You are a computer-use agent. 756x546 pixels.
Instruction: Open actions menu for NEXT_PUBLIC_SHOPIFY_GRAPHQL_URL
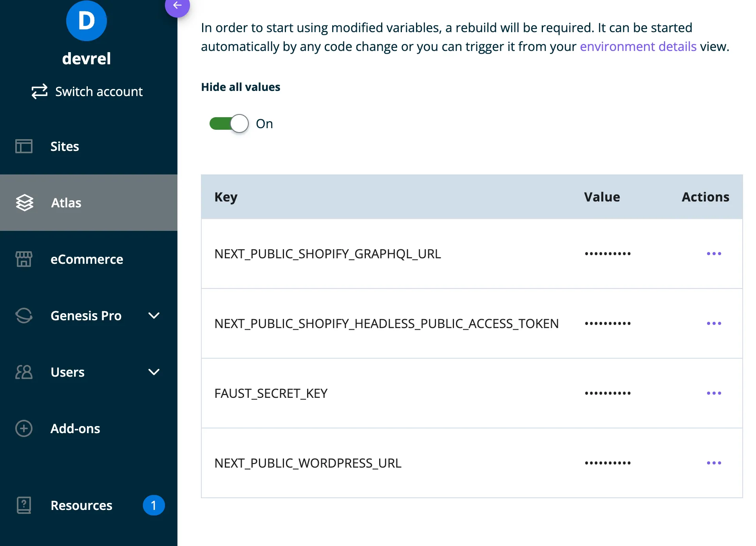714,254
